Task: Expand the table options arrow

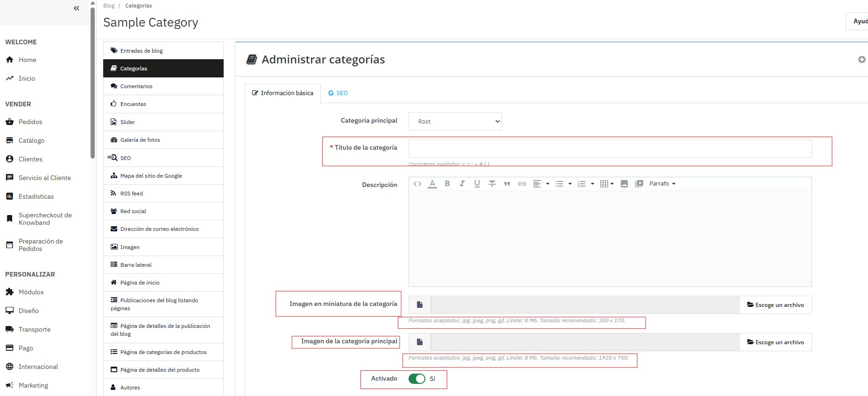Action: click(x=612, y=184)
